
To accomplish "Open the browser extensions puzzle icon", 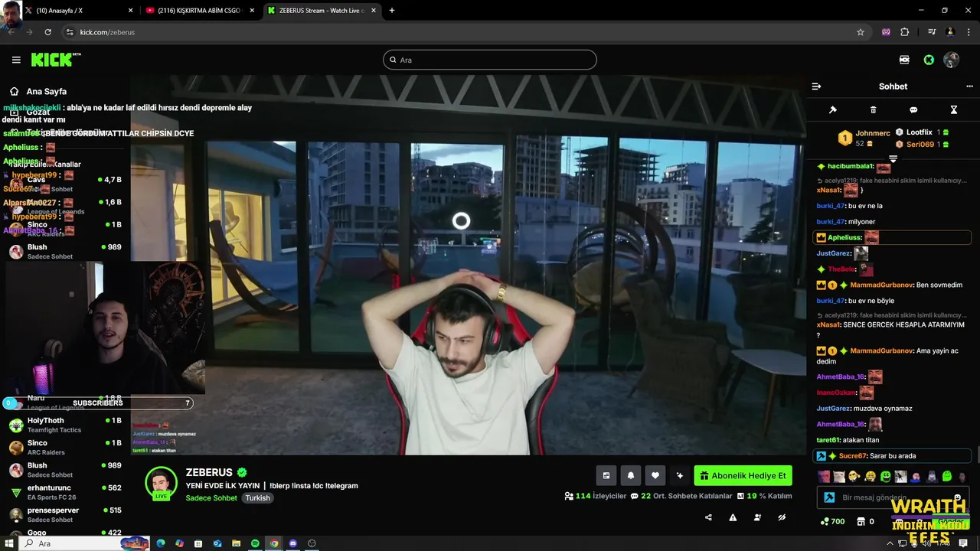I will pos(905,32).
